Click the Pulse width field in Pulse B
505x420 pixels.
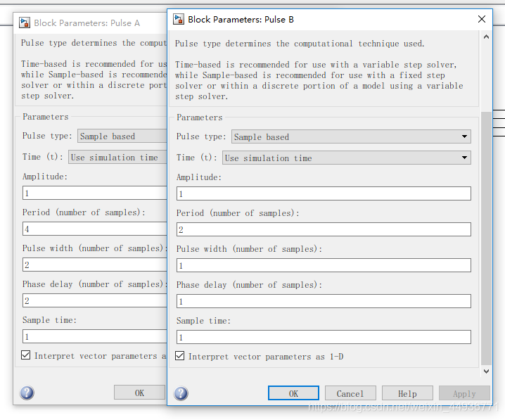324,265
